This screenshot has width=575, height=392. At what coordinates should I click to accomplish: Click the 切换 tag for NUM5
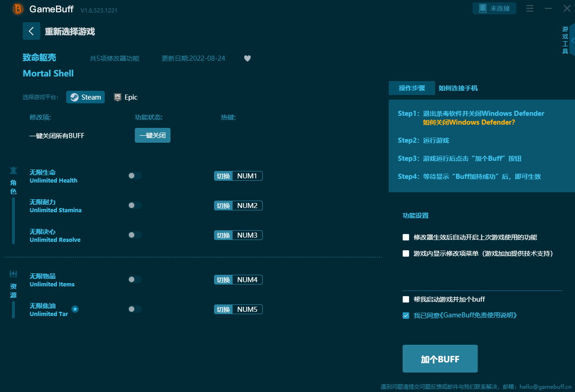(223, 309)
